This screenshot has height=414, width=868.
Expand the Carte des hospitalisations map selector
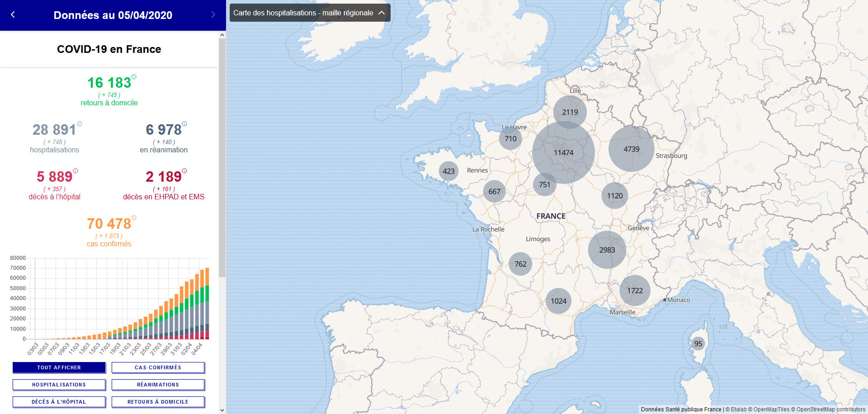310,13
